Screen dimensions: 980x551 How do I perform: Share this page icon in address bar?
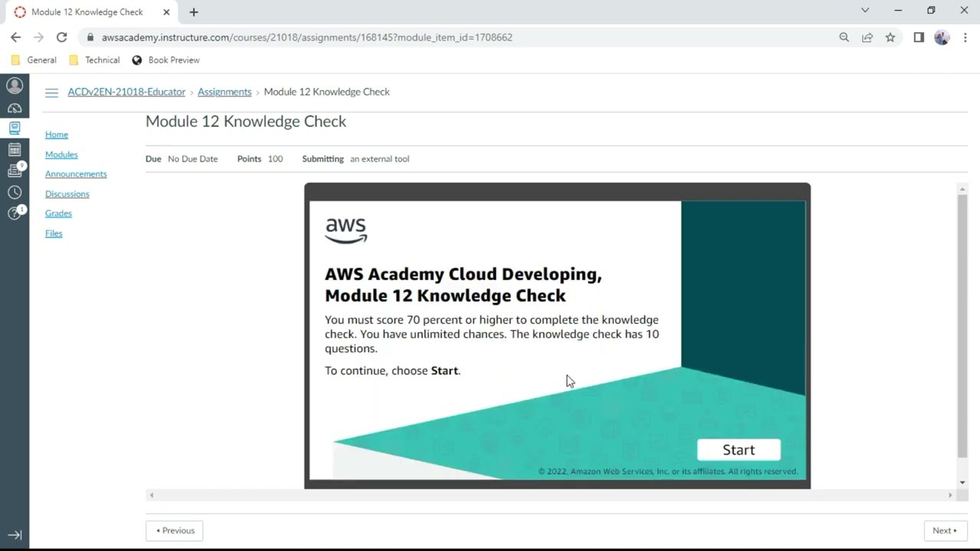(x=867, y=37)
